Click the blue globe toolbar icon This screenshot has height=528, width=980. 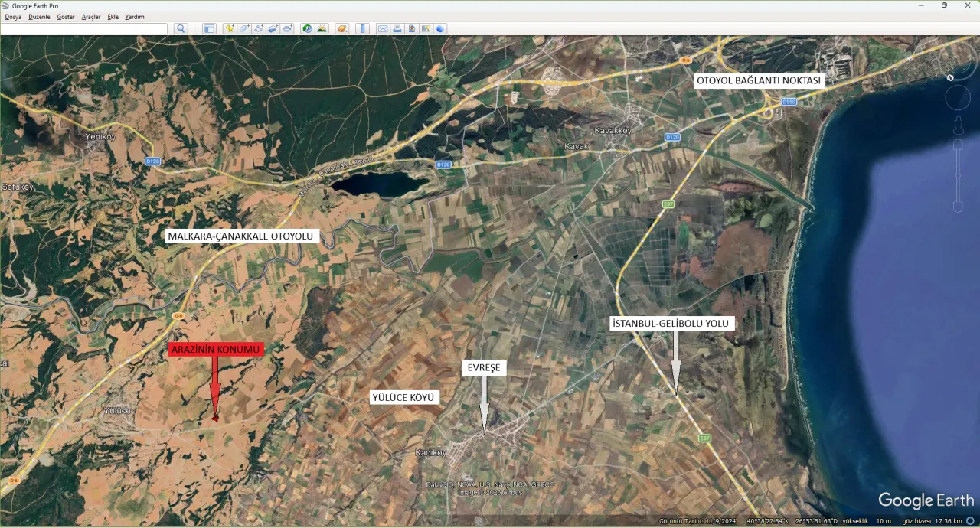click(x=441, y=28)
